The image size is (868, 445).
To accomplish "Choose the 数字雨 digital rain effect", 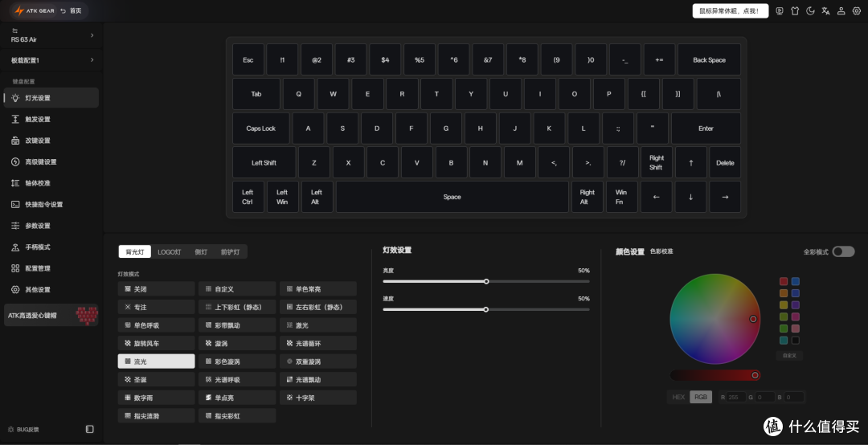I will click(156, 398).
